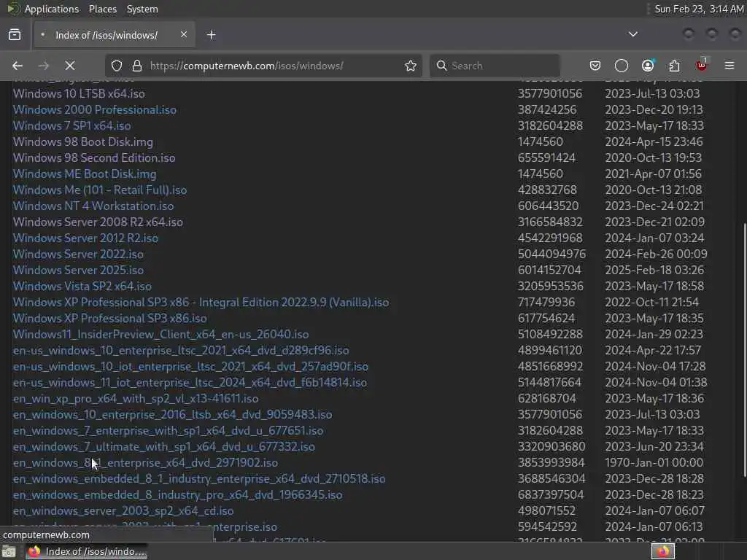The height and width of the screenshot is (560, 747).
Task: Switch to Firefox window in taskbar
Action: coord(86,551)
